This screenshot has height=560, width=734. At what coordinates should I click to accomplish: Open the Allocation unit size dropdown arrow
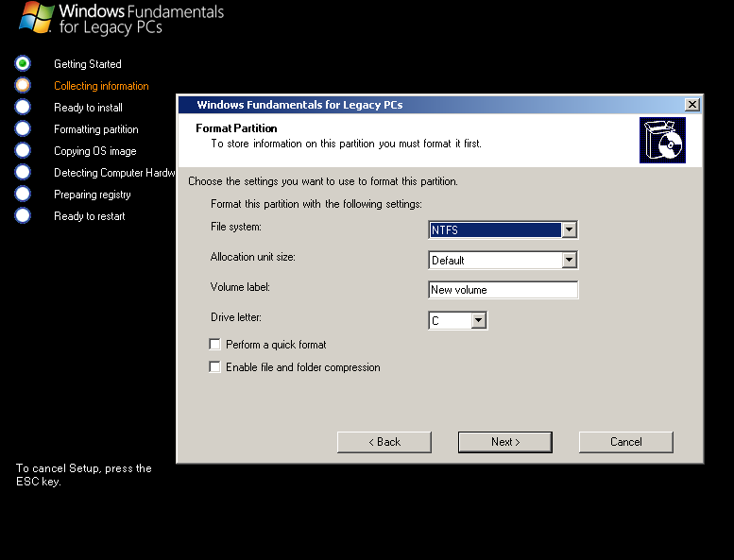pos(570,260)
